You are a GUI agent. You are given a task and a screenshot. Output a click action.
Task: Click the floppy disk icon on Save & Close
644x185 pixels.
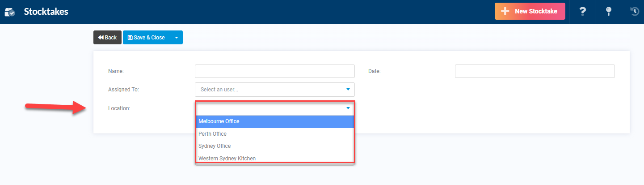[130, 38]
